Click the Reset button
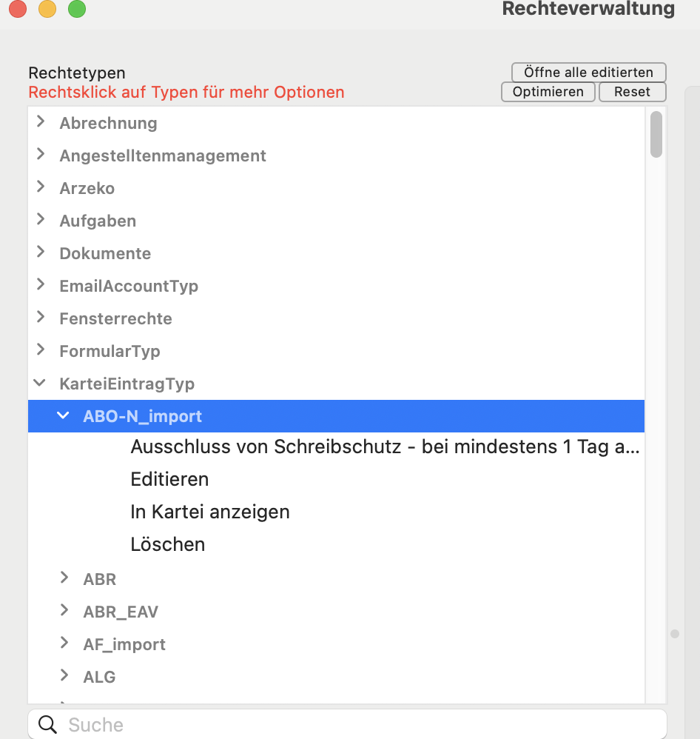Image resolution: width=700 pixels, height=739 pixels. pyautogui.click(x=632, y=92)
